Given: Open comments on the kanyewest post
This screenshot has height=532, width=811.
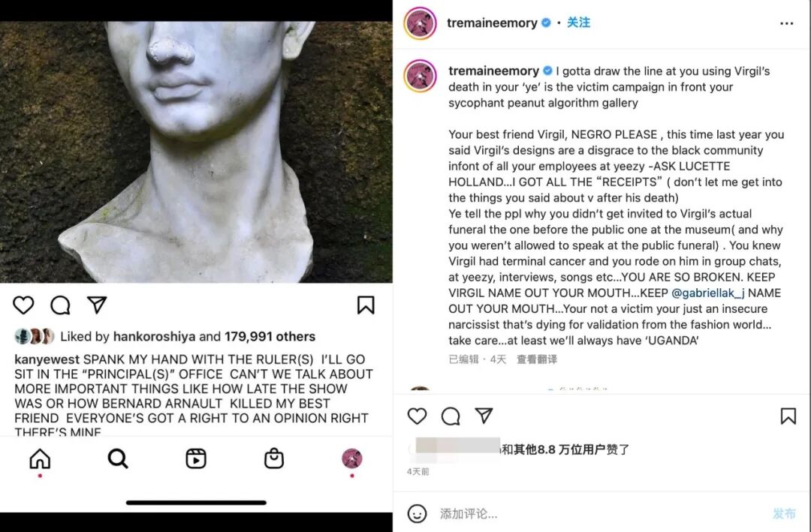Looking at the screenshot, I should point(60,305).
